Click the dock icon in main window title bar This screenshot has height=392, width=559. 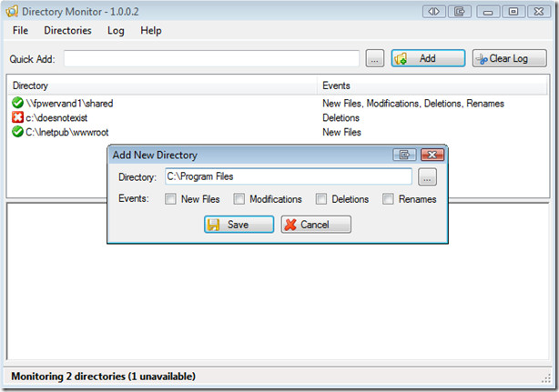tap(460, 12)
